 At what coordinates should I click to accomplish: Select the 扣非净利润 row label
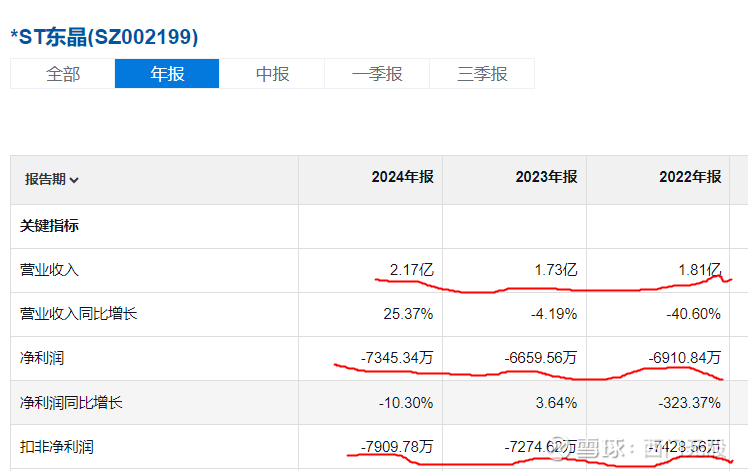point(57,447)
